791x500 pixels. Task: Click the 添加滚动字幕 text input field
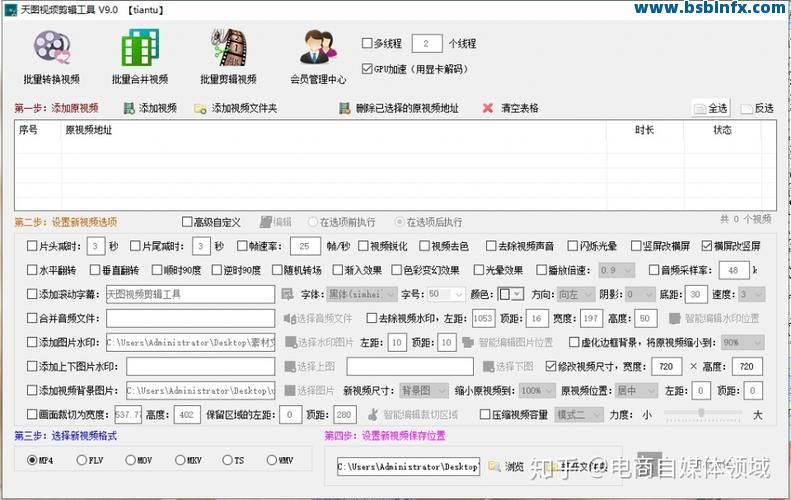point(190,294)
